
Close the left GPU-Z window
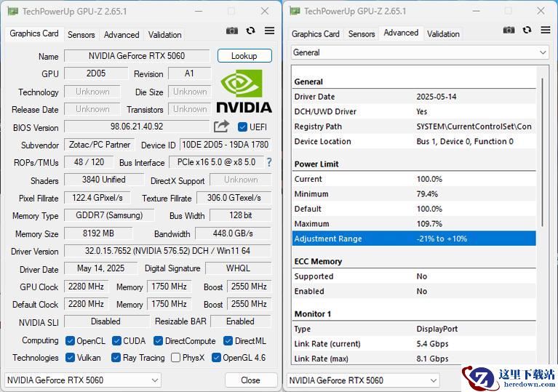click(265, 12)
